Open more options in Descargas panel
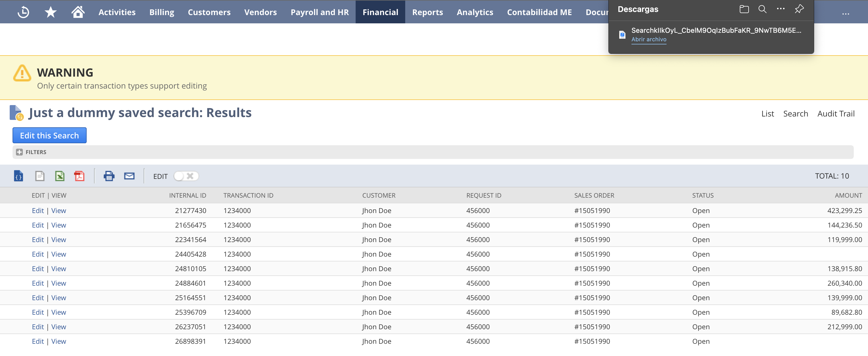Image resolution: width=868 pixels, height=356 pixels. 781,9
